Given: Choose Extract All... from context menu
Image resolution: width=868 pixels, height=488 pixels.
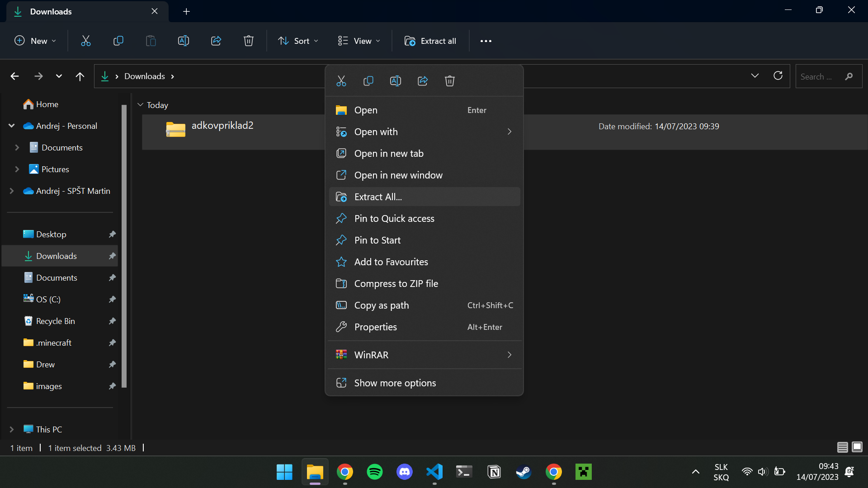Looking at the screenshot, I should (425, 197).
